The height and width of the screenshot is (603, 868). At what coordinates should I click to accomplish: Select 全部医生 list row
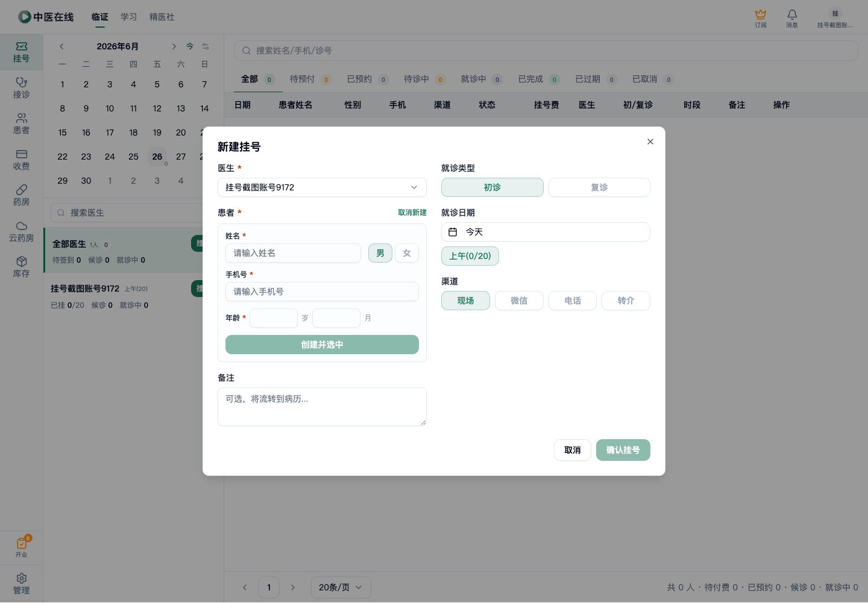point(124,251)
